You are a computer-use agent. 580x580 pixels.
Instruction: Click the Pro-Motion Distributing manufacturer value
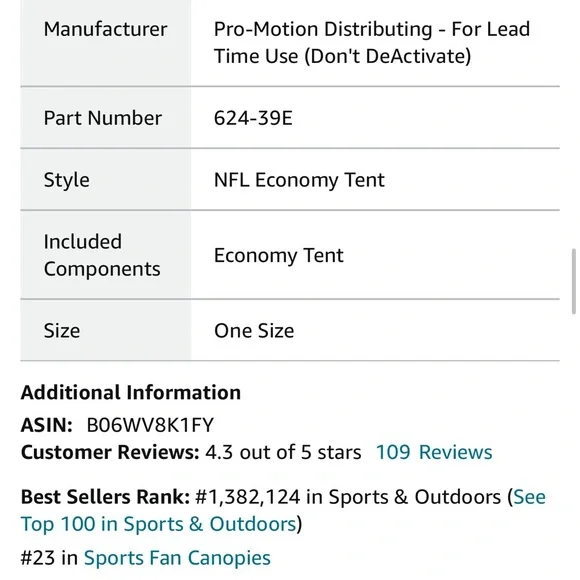(372, 43)
